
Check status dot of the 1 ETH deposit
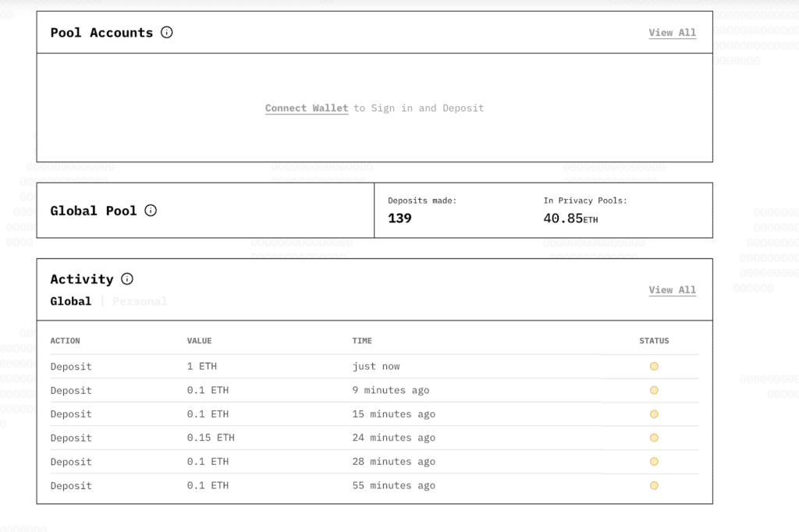(x=654, y=367)
